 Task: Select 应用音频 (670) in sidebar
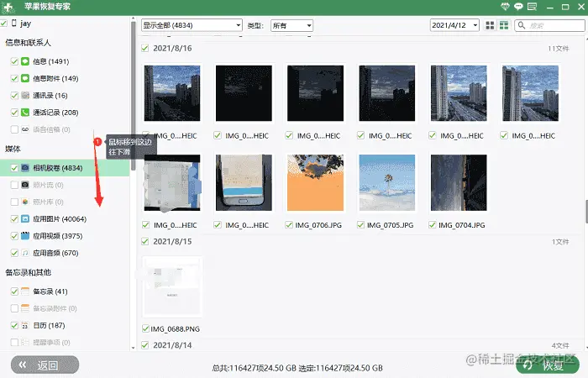coord(55,253)
